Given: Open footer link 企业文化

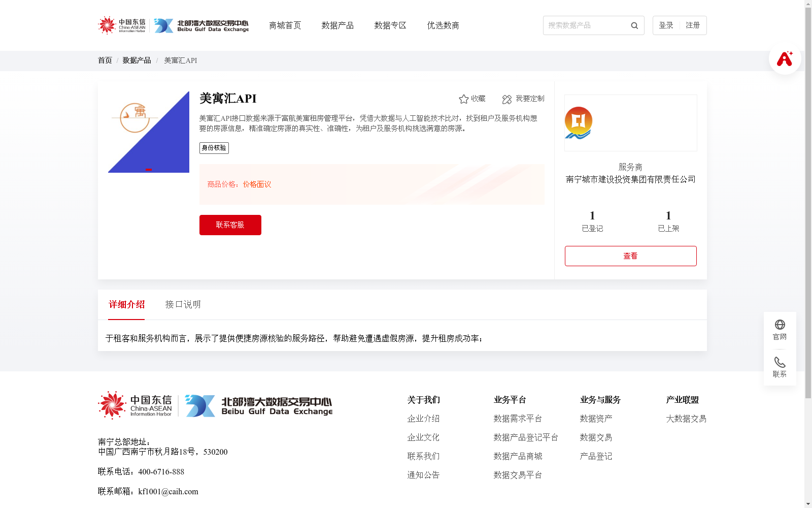Looking at the screenshot, I should click(423, 437).
